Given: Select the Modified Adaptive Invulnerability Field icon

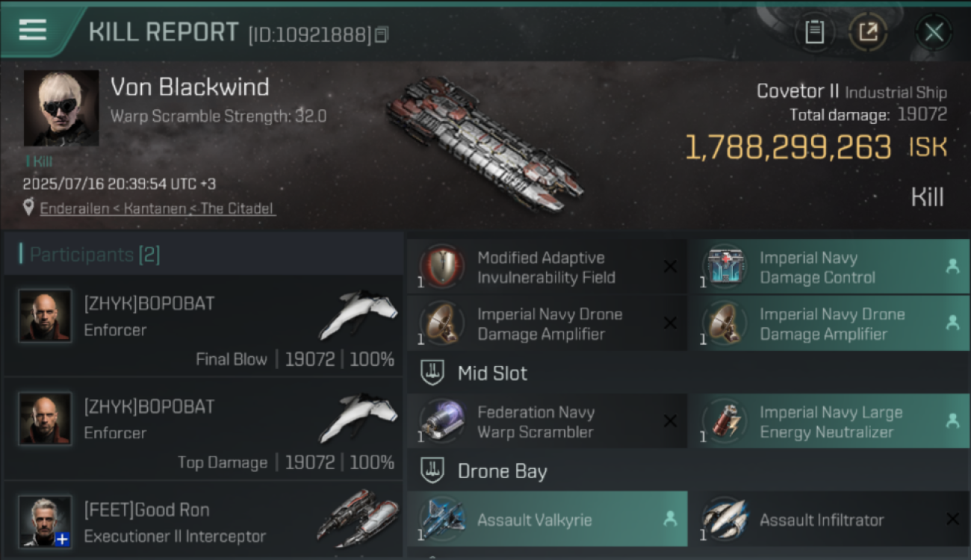Looking at the screenshot, I should 441,267.
